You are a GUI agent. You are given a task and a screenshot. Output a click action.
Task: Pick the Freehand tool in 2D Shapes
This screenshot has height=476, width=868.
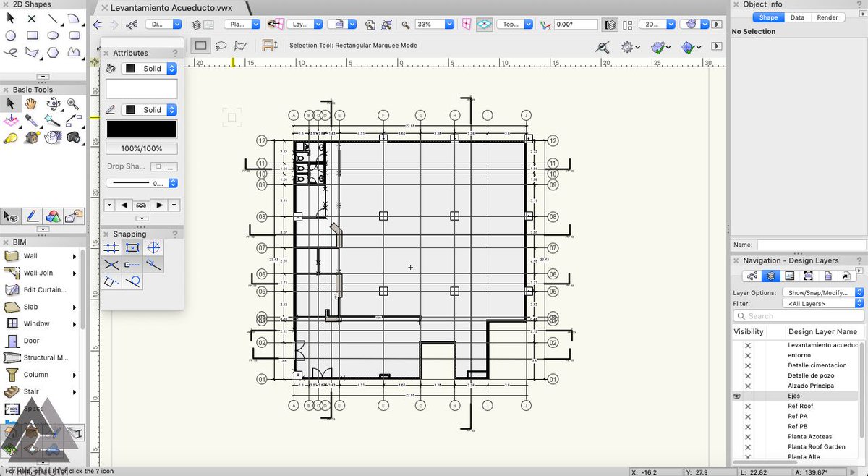11,52
